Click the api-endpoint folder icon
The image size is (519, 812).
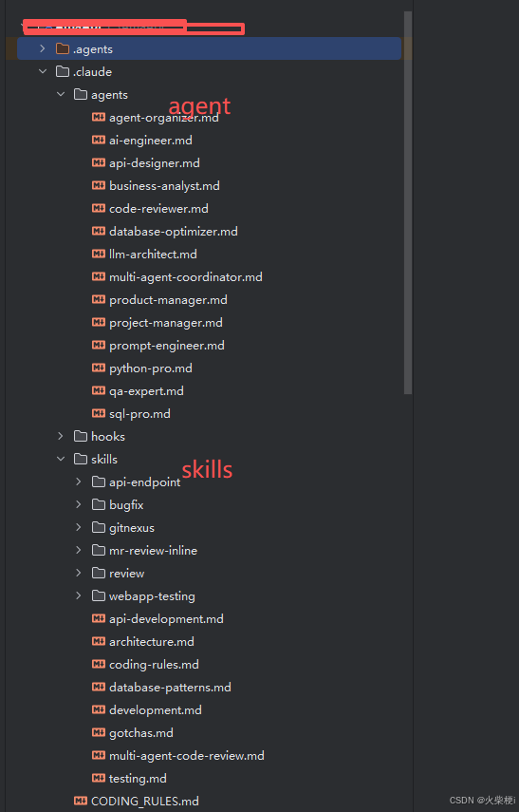click(x=99, y=482)
